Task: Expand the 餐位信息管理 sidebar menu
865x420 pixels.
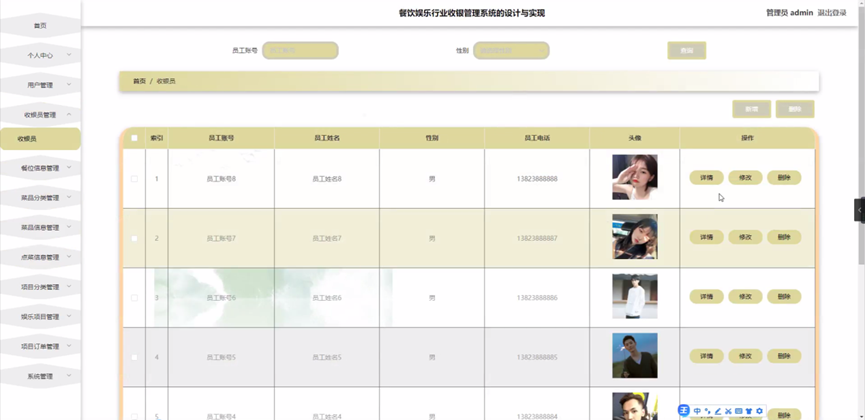Action: [40, 168]
